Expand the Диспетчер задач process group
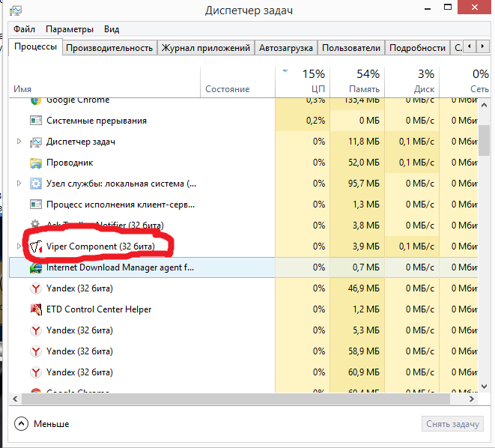The width and height of the screenshot is (495, 448). tap(19, 142)
